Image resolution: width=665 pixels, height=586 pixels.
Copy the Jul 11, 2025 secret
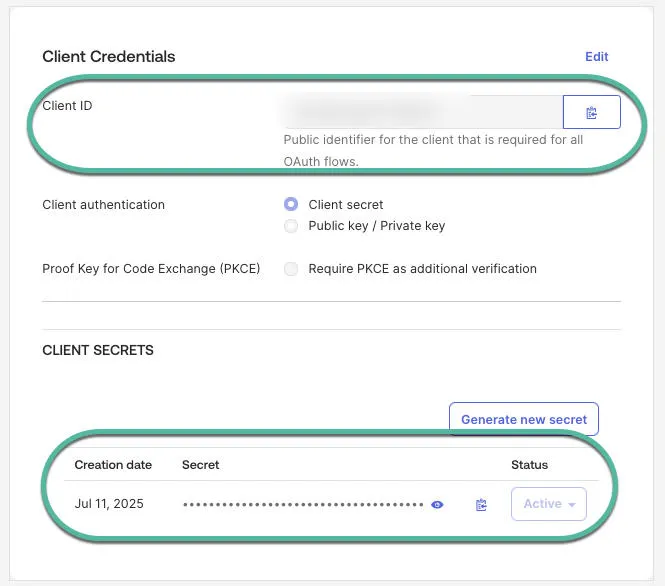[x=481, y=505]
